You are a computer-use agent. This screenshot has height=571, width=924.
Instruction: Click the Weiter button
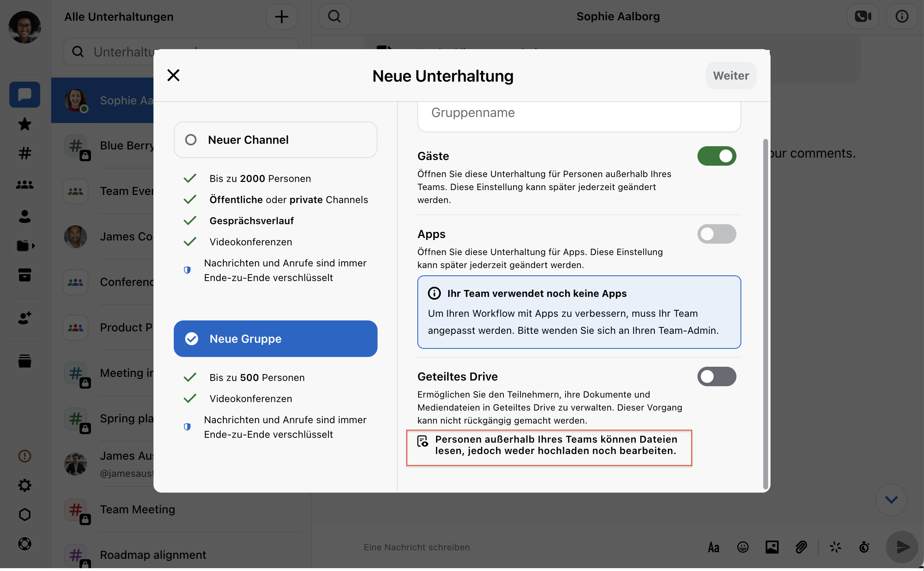[731, 76]
